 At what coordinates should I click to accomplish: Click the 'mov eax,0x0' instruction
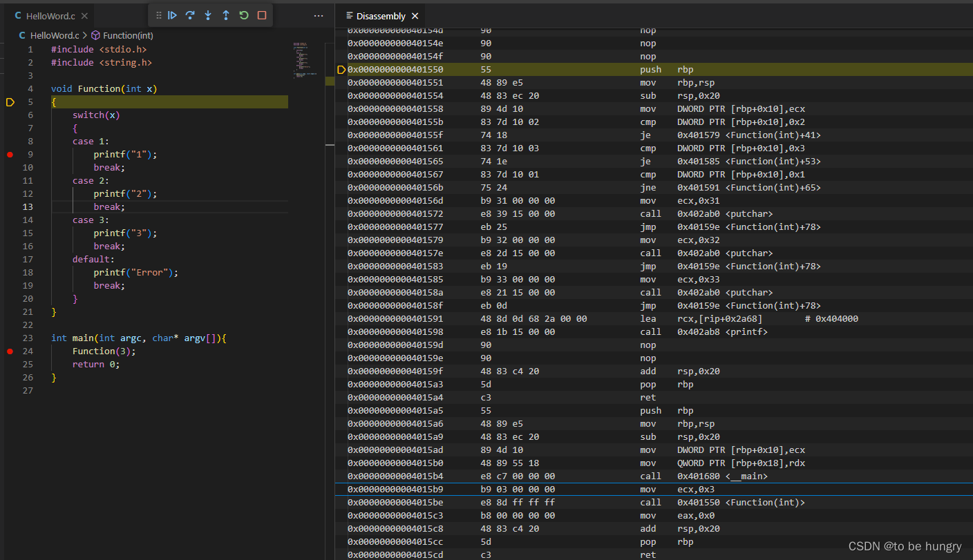(x=677, y=516)
